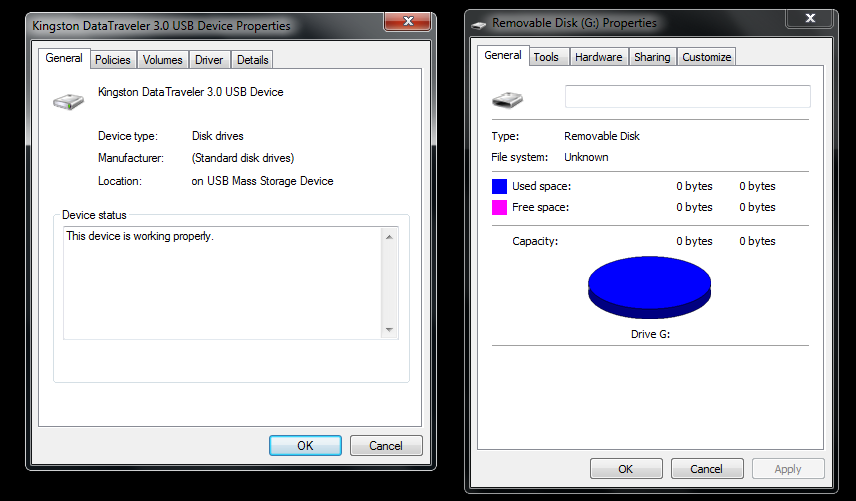Switch to the Customize tab

point(706,57)
